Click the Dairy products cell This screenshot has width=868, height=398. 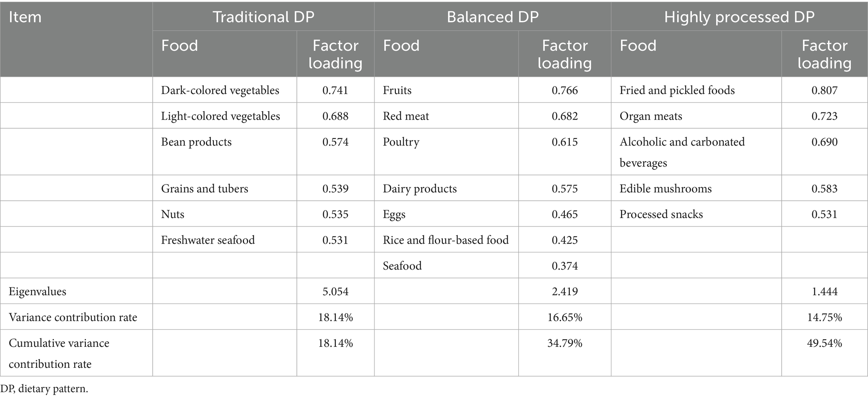pyautogui.click(x=420, y=189)
